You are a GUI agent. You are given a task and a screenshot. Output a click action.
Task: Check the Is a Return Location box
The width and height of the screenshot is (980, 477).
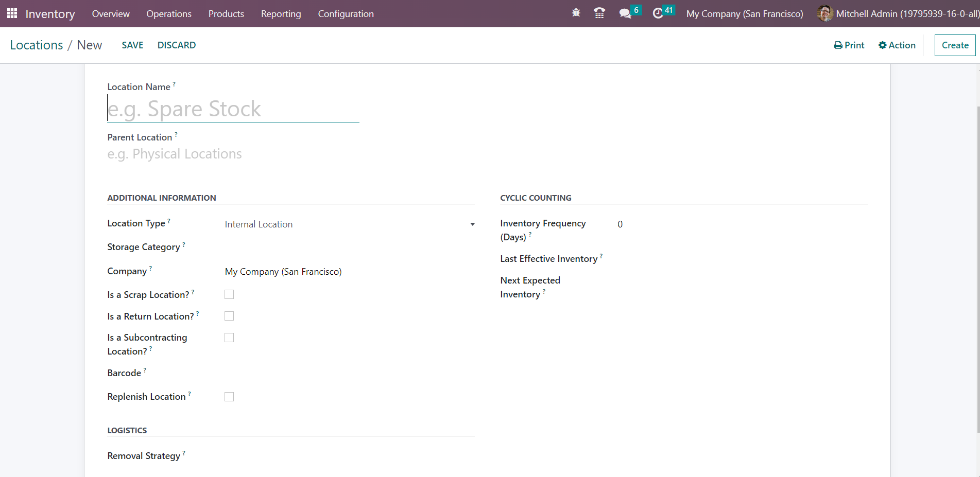point(229,316)
